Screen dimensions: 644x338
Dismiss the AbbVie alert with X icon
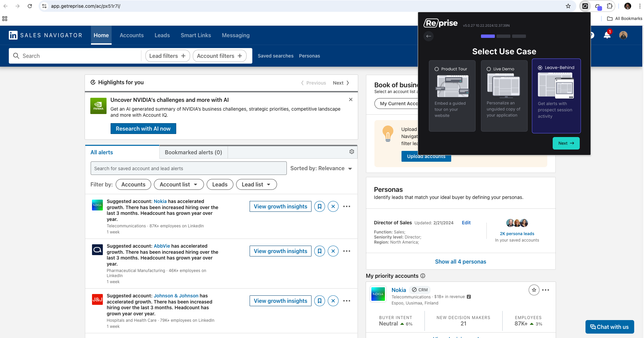(333, 251)
